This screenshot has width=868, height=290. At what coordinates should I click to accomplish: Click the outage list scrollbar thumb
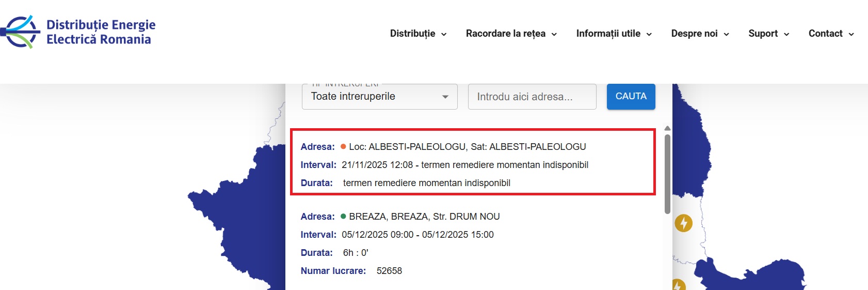[x=667, y=173]
